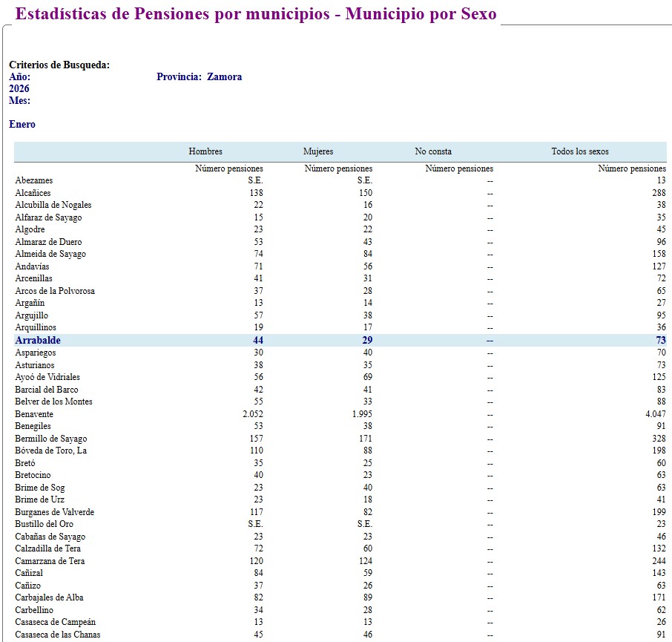Click Alcañices total pensions value 288
672x642 pixels.
pyautogui.click(x=659, y=193)
